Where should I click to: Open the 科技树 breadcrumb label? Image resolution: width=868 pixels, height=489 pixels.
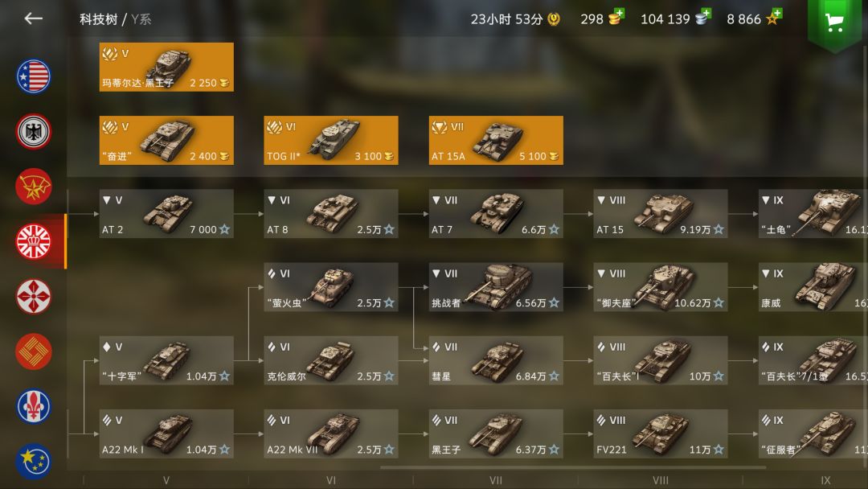[x=99, y=19]
